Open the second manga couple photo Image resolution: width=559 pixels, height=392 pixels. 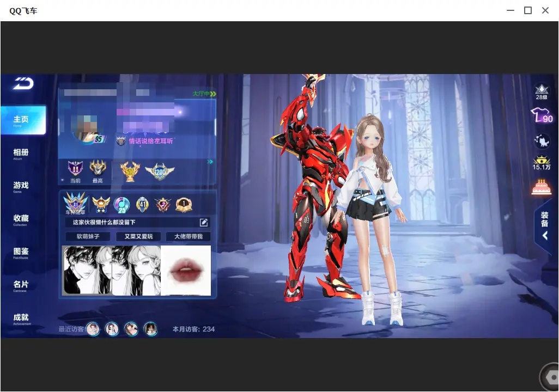pos(136,271)
